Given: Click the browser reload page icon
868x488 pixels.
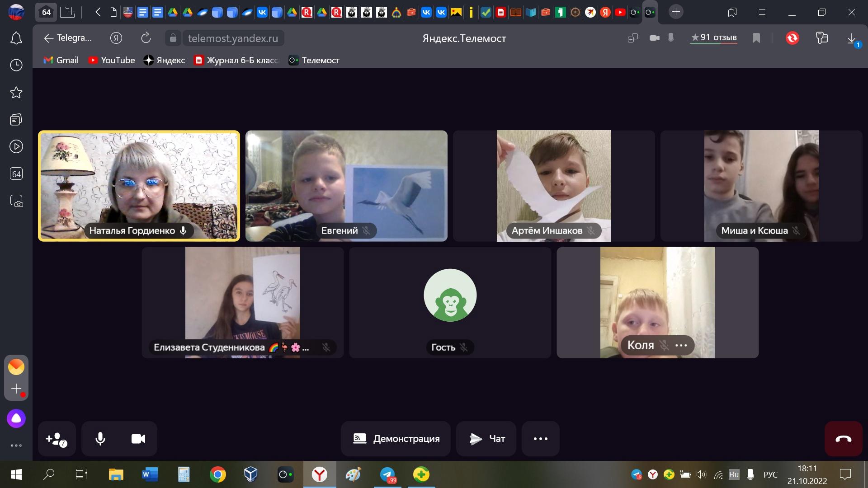Looking at the screenshot, I should pyautogui.click(x=146, y=38).
